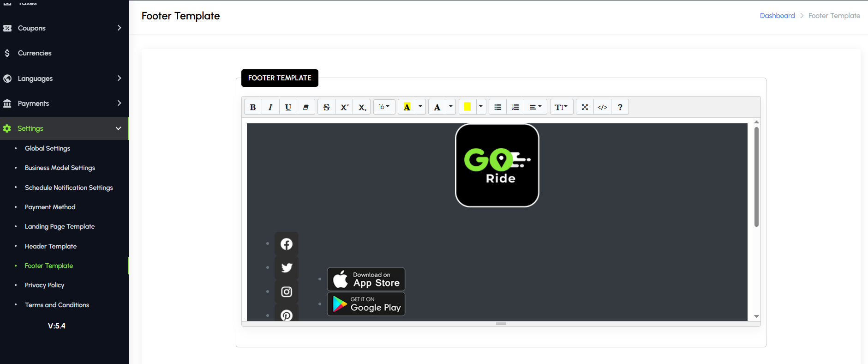Click the Dashboard breadcrumb link

tap(777, 16)
